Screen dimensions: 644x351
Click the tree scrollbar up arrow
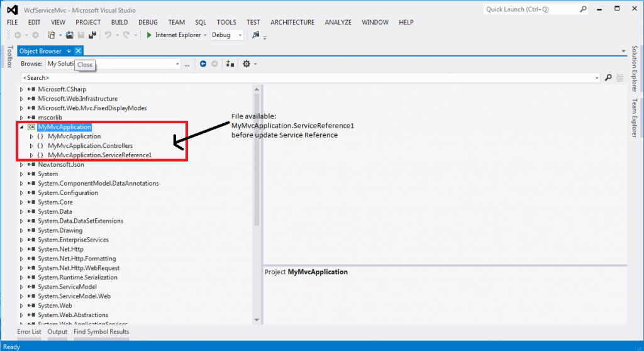pos(257,89)
